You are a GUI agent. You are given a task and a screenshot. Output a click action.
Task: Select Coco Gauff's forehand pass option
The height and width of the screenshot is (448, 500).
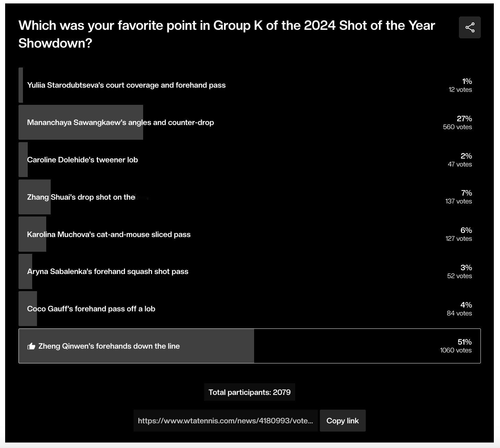point(249,309)
